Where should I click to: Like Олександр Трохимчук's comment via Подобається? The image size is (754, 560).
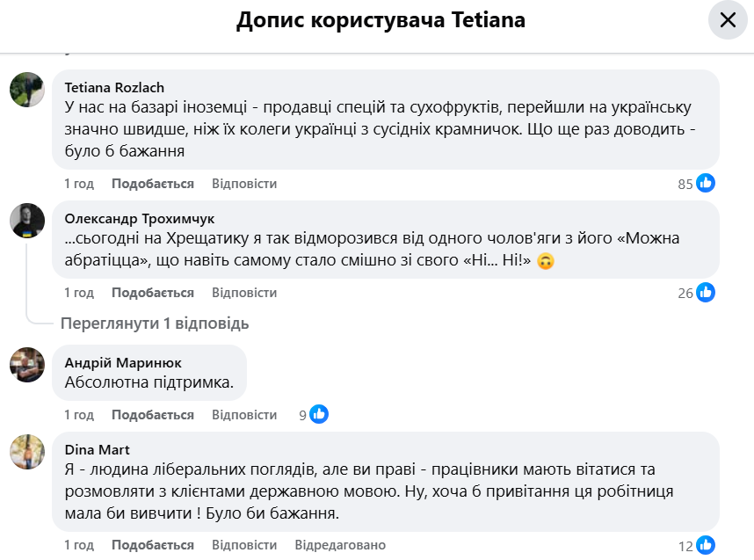point(153,293)
